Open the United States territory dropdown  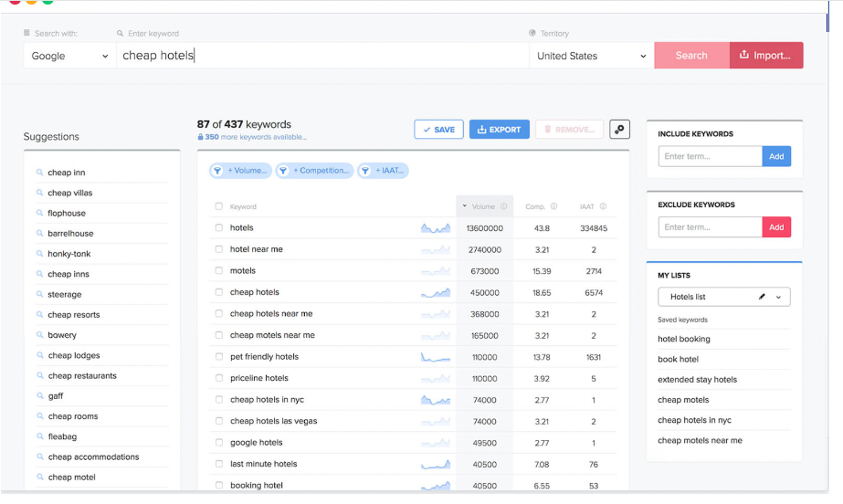click(x=591, y=56)
